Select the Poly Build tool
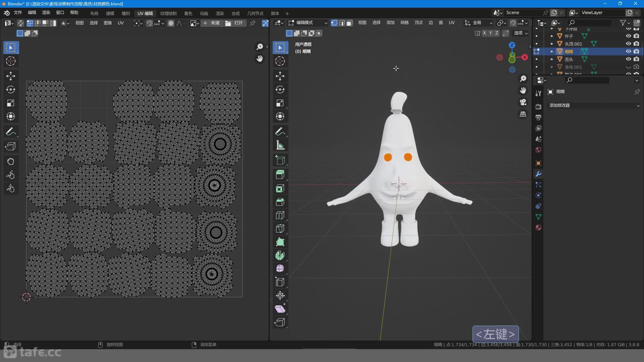This screenshot has height=362, width=644. (x=280, y=242)
